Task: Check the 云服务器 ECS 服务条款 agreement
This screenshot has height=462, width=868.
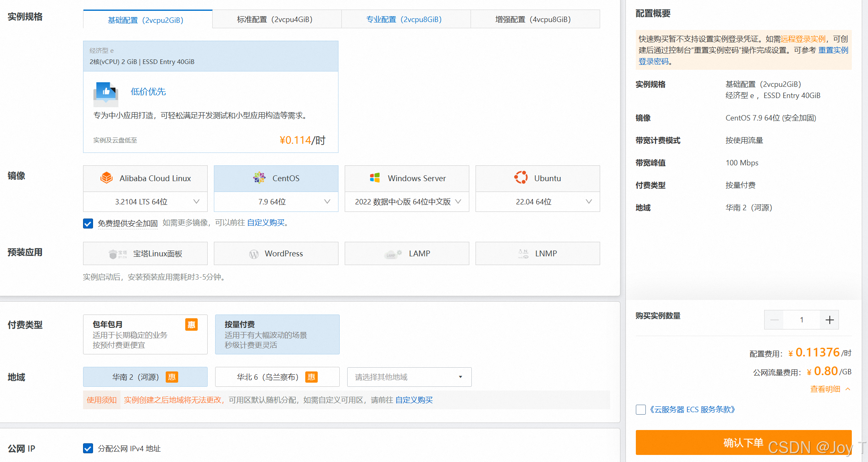Action: point(640,410)
